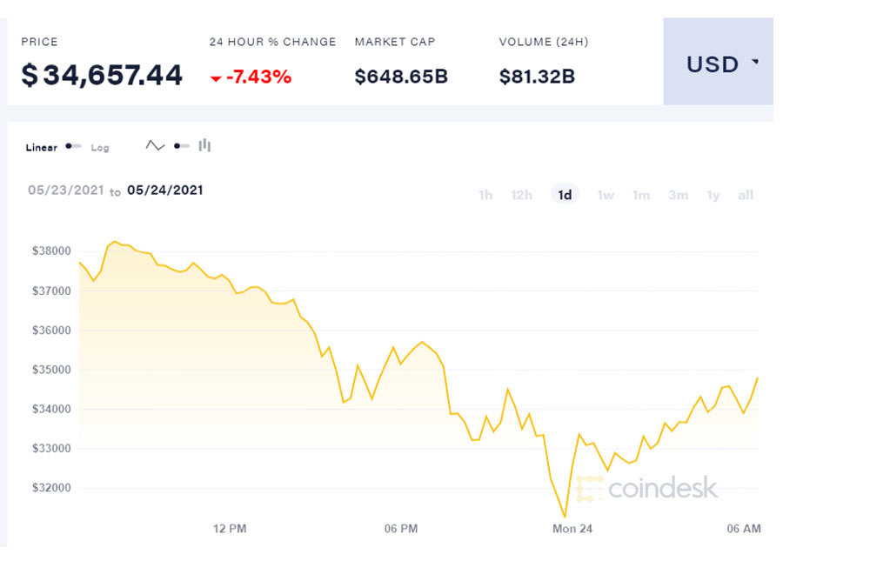Switch chart to 1m range
The width and height of the screenshot is (870, 588).
(641, 195)
